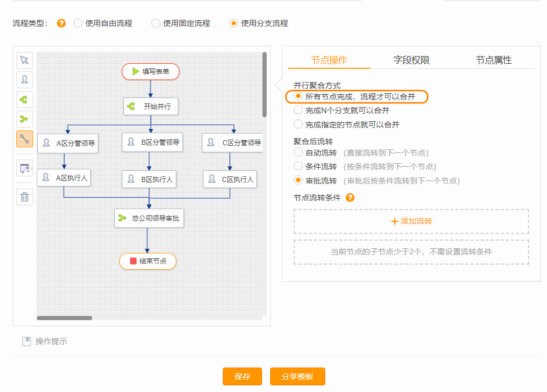The height and width of the screenshot is (392, 547).
Task: Select the 总公司领导审批 node label
Action: coord(155,218)
